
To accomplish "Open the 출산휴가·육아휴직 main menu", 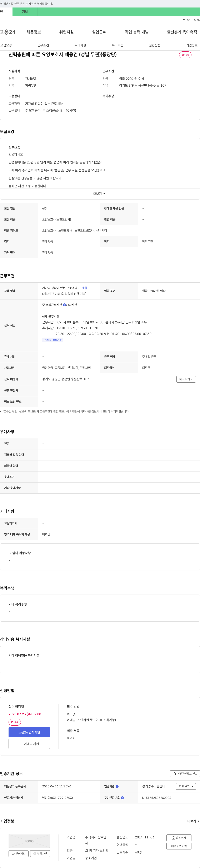I will coord(182,32).
